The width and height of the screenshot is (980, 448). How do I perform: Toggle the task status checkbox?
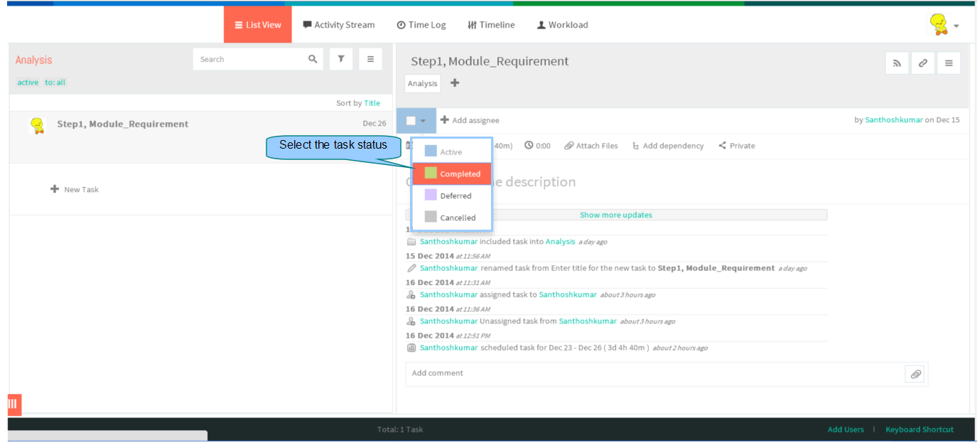pos(411,120)
